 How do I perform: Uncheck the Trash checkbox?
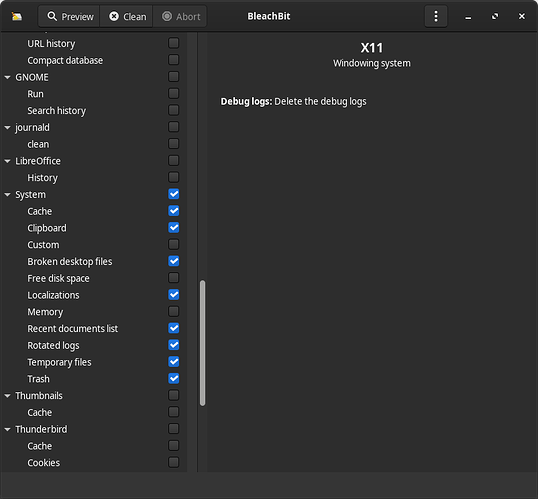pyautogui.click(x=174, y=379)
